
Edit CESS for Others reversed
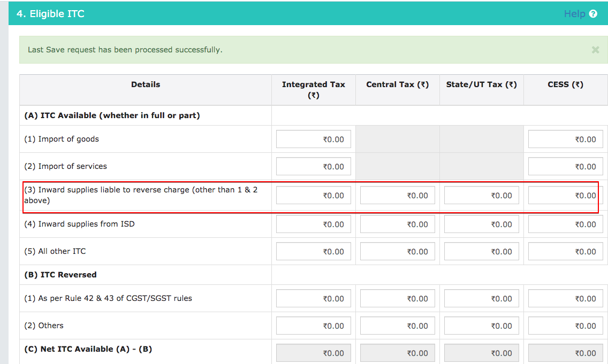pyautogui.click(x=565, y=326)
